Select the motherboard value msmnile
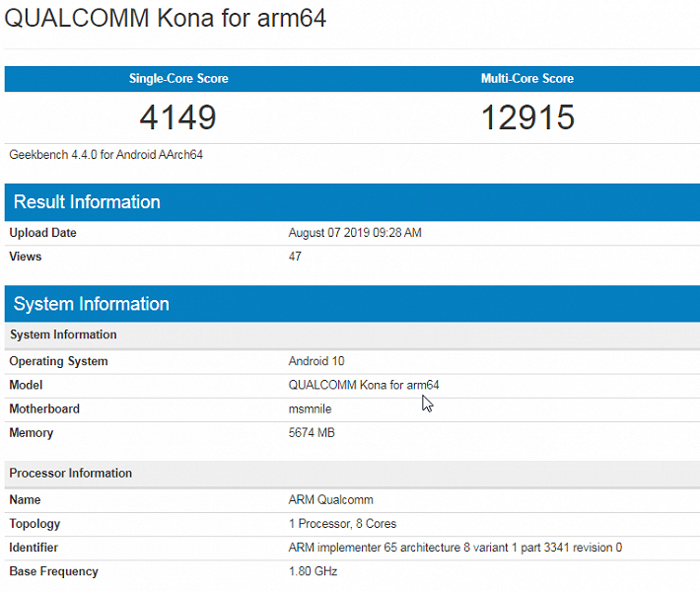 point(312,408)
